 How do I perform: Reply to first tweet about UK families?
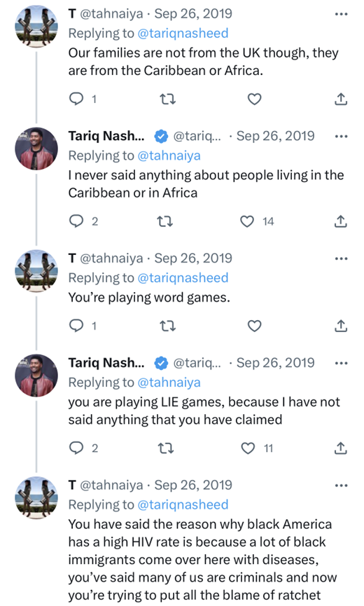(x=76, y=99)
